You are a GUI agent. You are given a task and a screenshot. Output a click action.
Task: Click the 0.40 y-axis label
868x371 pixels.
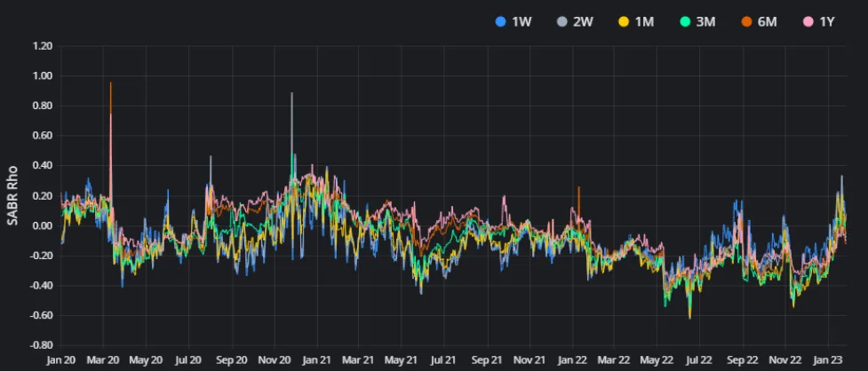click(44, 165)
